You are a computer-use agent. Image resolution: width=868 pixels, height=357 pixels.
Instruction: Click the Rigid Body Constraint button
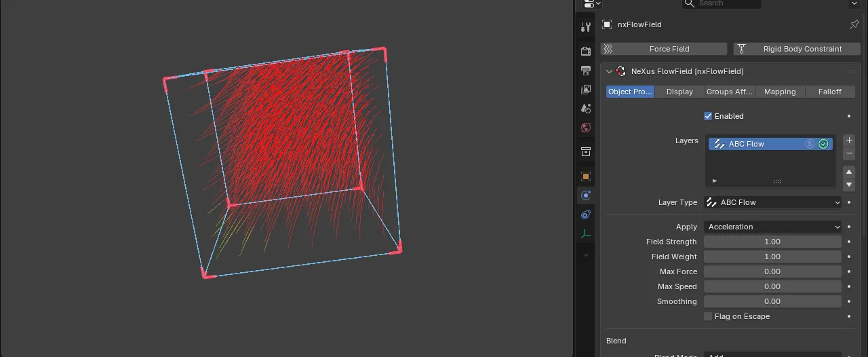[x=797, y=49]
